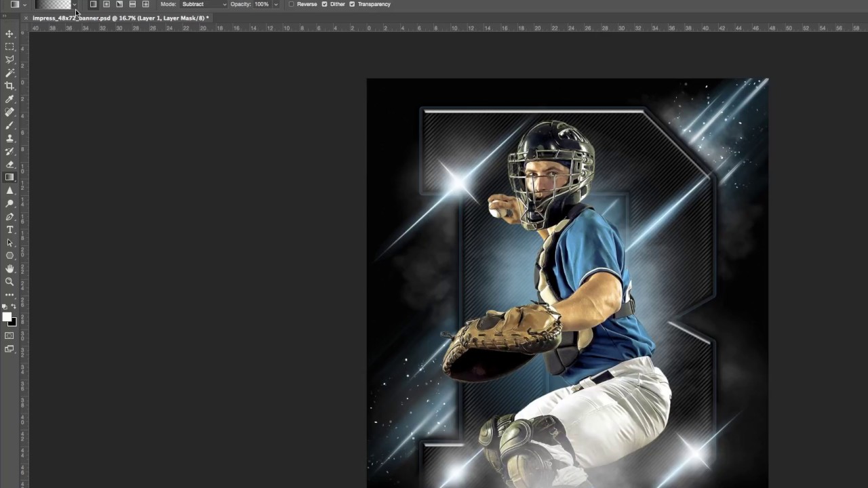Select the Eraser tool
The image size is (868, 488).
[x=9, y=165]
